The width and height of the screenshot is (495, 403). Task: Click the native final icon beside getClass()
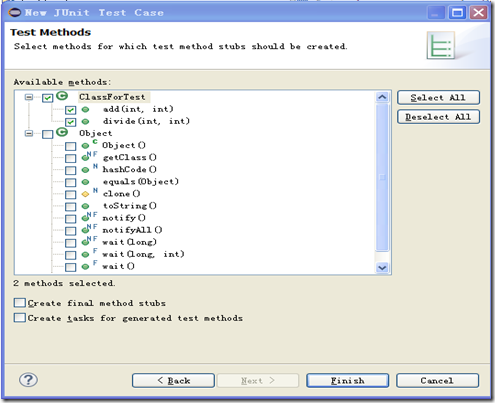click(89, 156)
